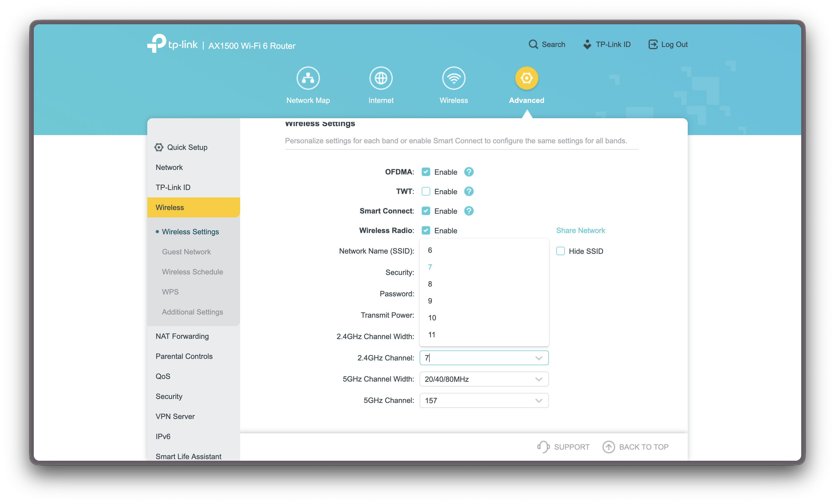Open Guest Network submenu item
The width and height of the screenshot is (835, 504).
tap(186, 252)
